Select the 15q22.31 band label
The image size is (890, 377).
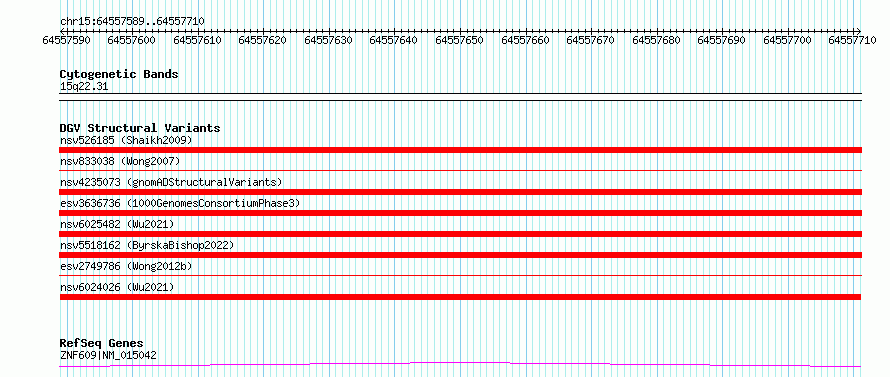click(84, 87)
